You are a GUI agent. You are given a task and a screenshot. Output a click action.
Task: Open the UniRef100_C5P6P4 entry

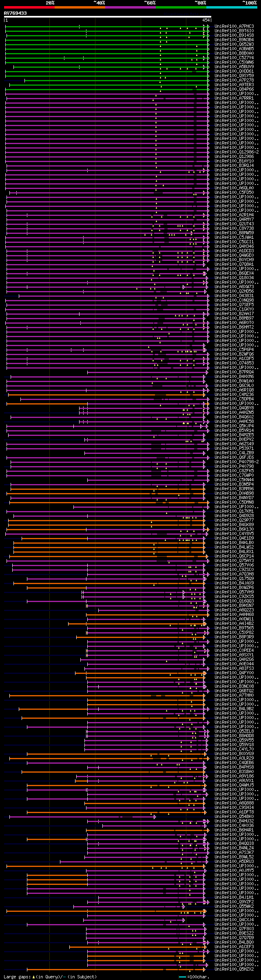tap(234, 349)
